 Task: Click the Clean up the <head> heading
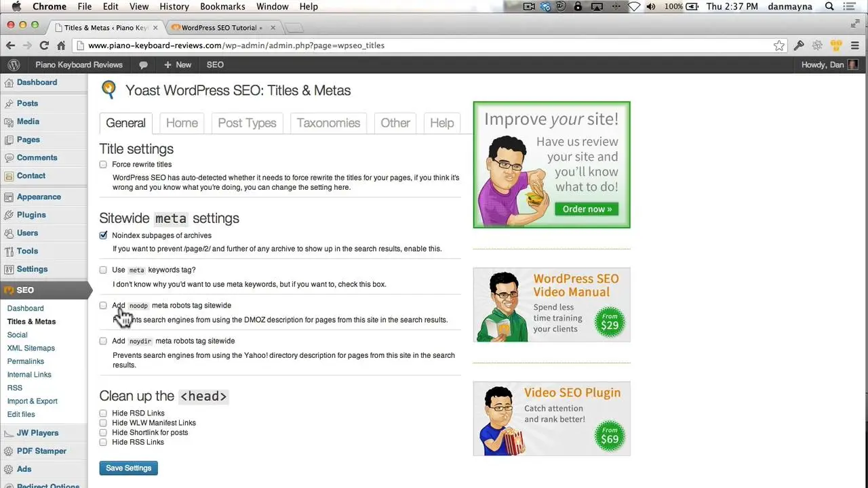163,396
